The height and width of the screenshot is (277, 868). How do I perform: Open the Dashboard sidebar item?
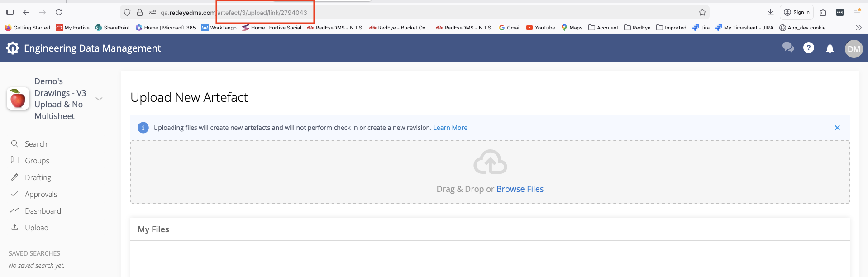pos(43,211)
